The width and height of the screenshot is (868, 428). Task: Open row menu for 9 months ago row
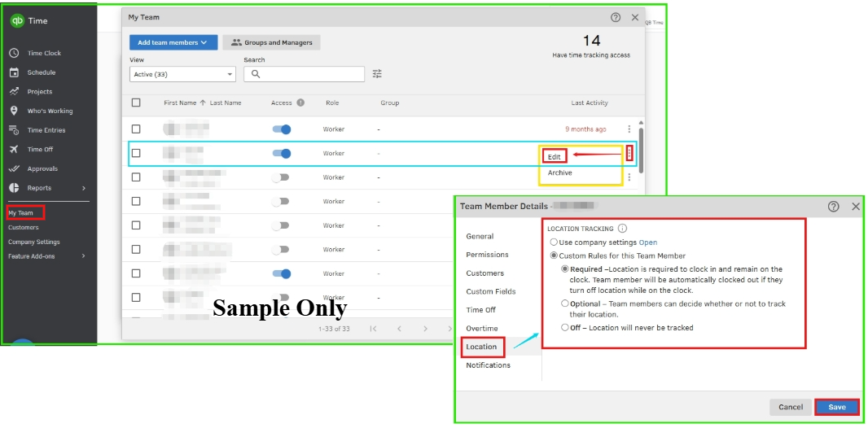[x=629, y=129]
